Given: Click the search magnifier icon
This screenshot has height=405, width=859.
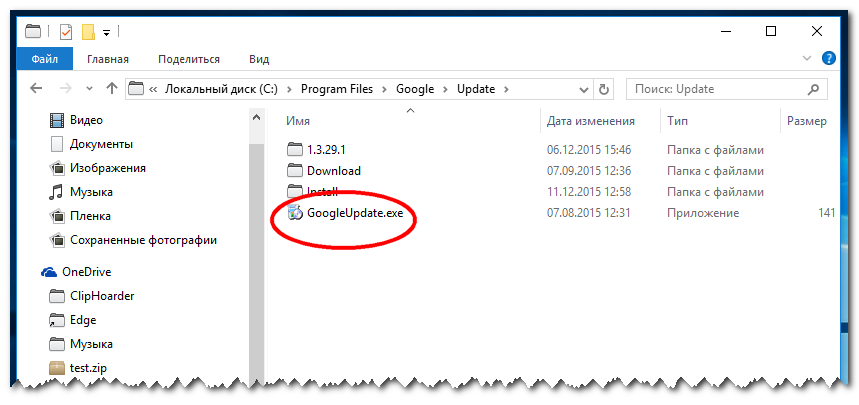Looking at the screenshot, I should 813,89.
